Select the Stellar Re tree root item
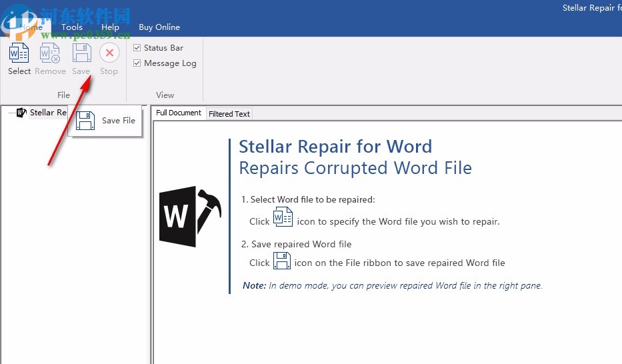Image resolution: width=622 pixels, height=364 pixels. click(48, 113)
